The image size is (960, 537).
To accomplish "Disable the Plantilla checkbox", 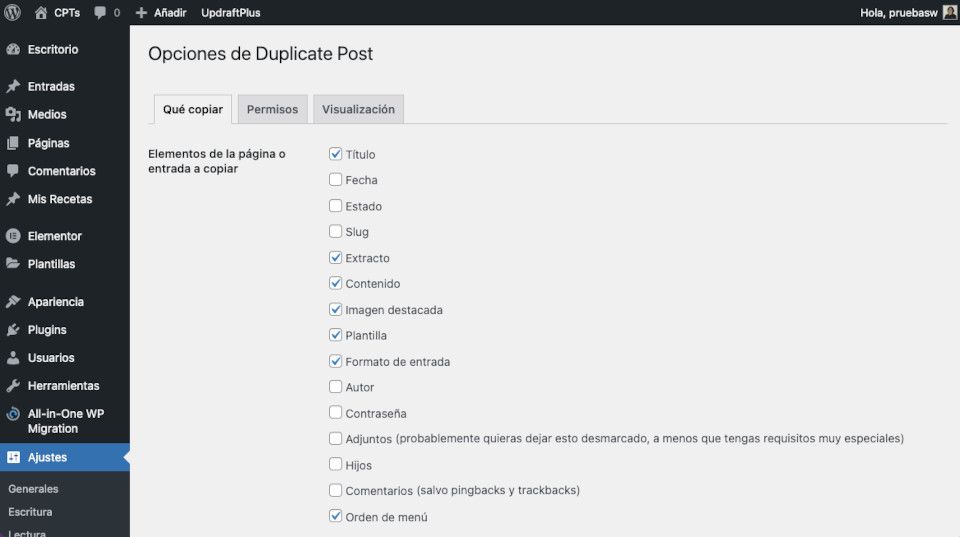I will click(x=335, y=335).
